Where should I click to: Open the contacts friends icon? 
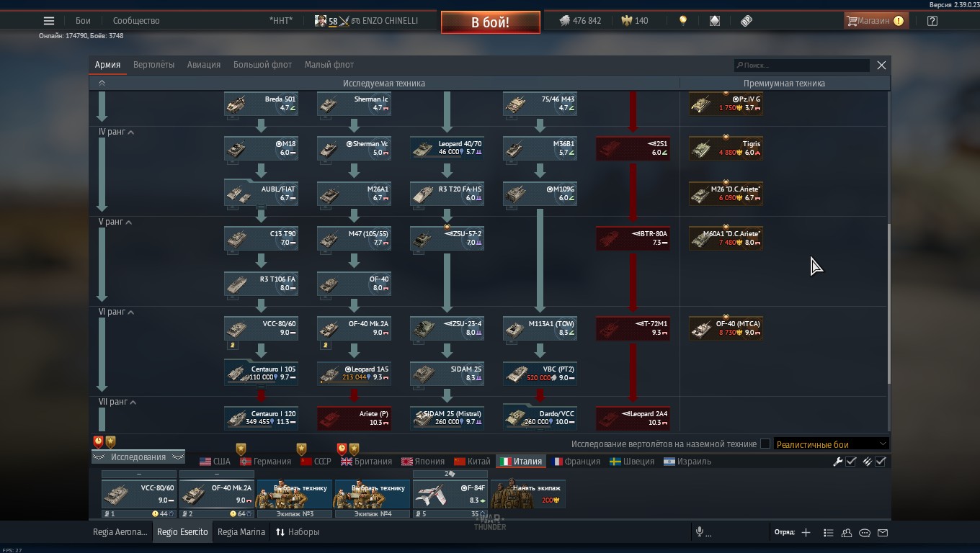[847, 533]
